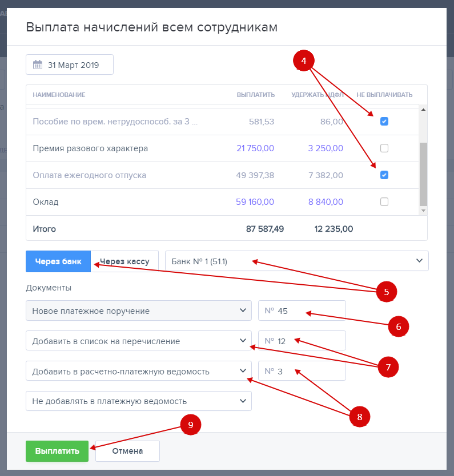454x476 pixels.
Task: Click payout amount 581,53 for Пособие
Action: pyautogui.click(x=262, y=122)
